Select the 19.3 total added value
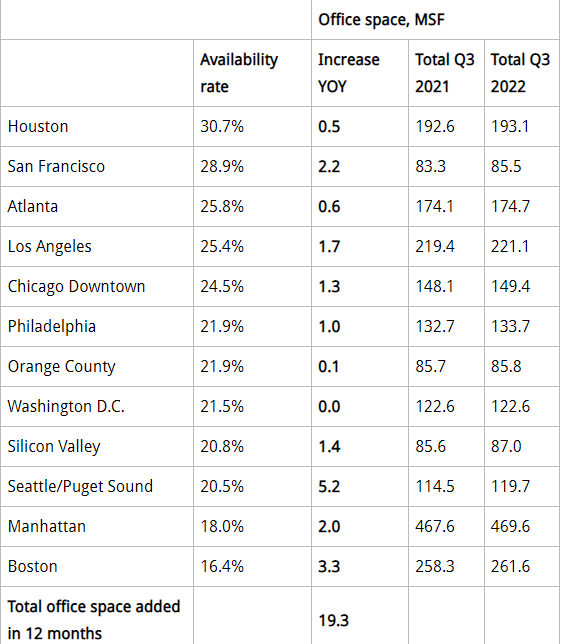The height and width of the screenshot is (644, 563). pyautogui.click(x=333, y=621)
